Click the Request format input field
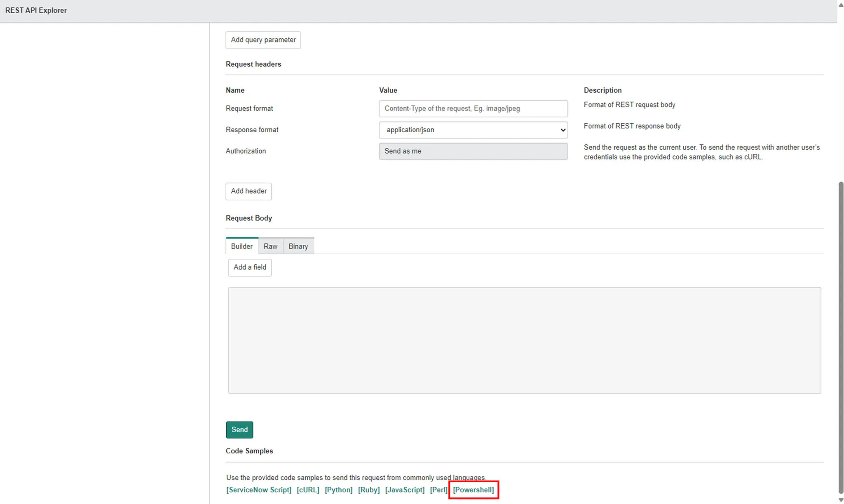The image size is (844, 504). pos(473,108)
